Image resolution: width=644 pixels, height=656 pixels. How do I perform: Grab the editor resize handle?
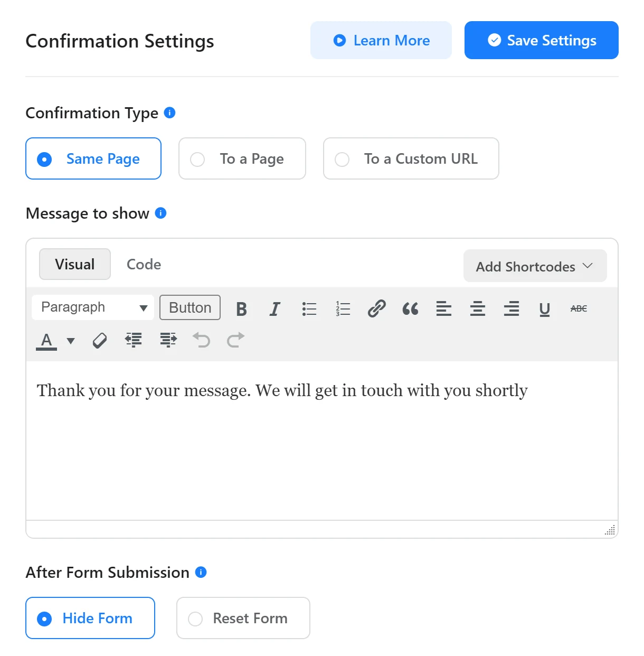610,530
